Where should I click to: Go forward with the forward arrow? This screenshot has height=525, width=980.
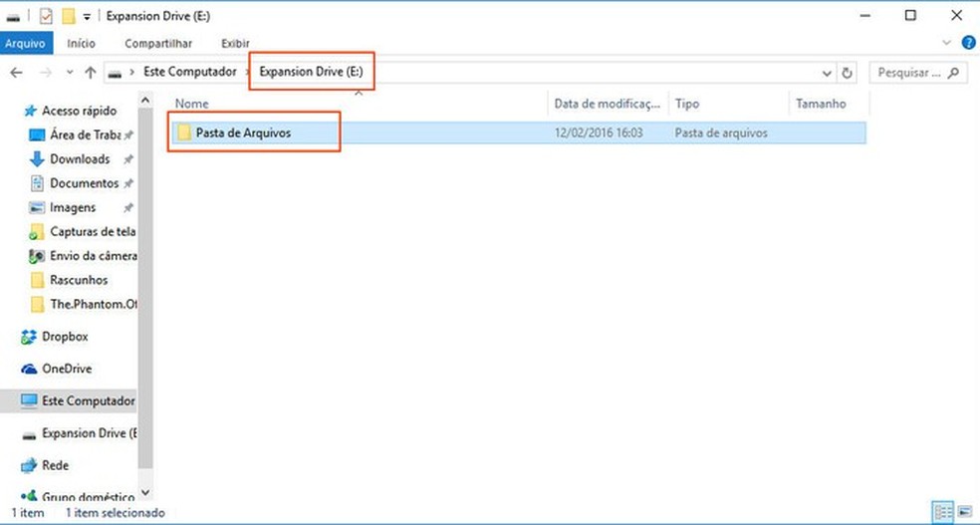pyautogui.click(x=46, y=73)
